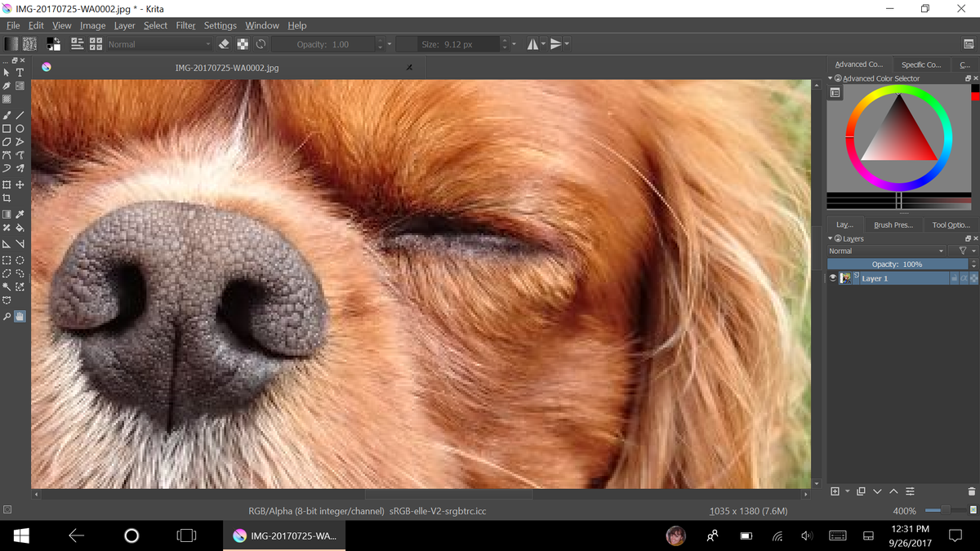Select the Zoom tool
The image size is (980, 551).
[x=7, y=316]
